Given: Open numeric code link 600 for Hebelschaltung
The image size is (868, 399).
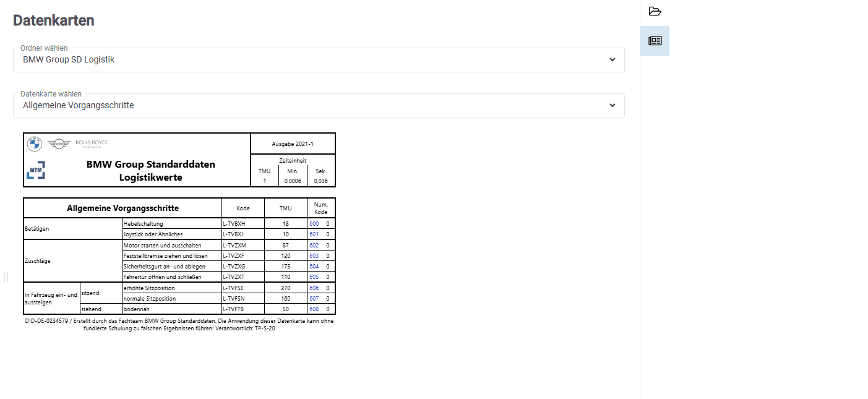Looking at the screenshot, I should tap(314, 224).
